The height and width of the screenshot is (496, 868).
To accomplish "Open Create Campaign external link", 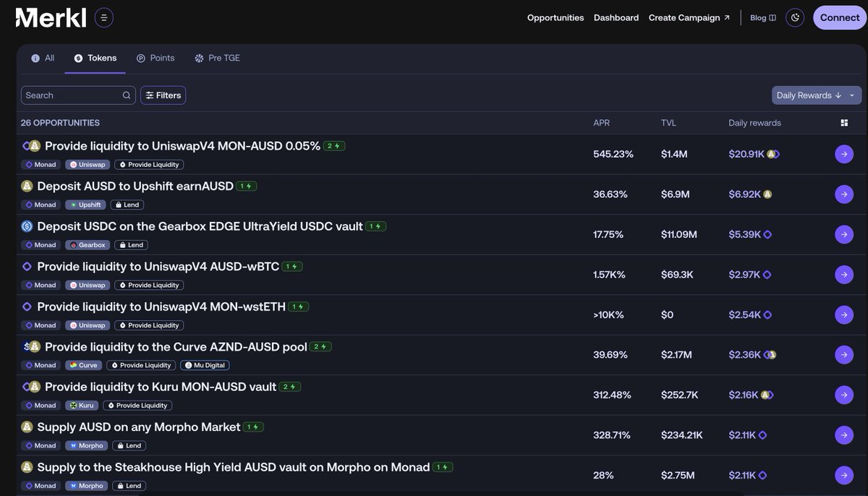I will tap(689, 17).
